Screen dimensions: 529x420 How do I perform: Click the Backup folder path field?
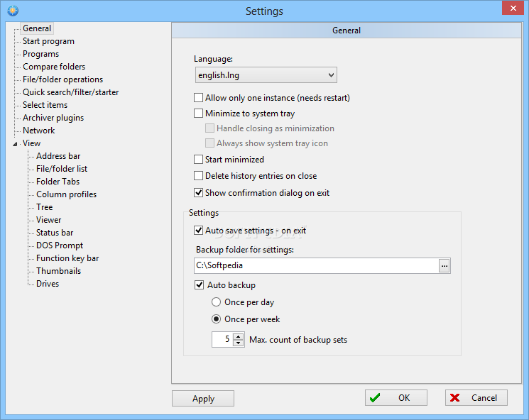click(x=317, y=266)
